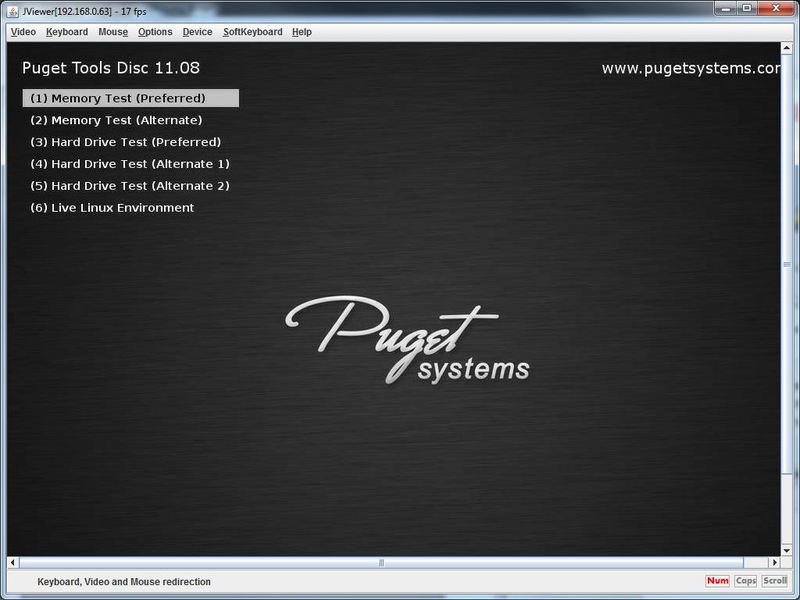Viewport: 800px width, 600px height.
Task: Open the Options menu
Action: tap(155, 32)
